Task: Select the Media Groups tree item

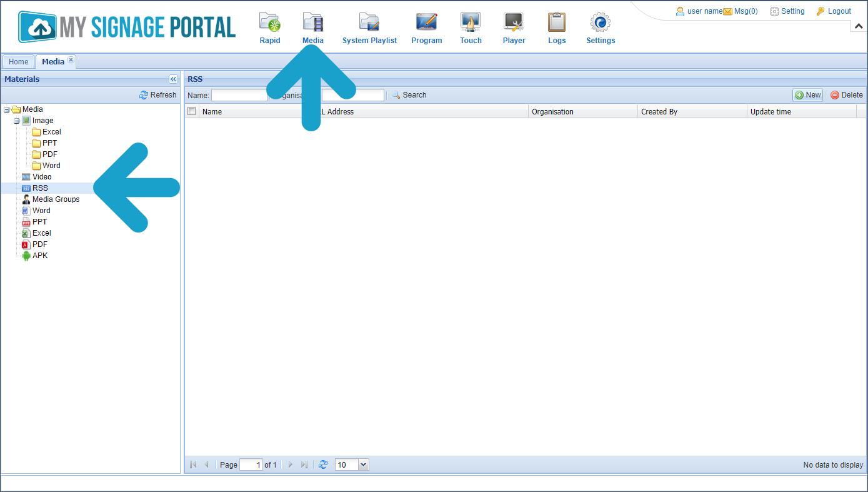Action: 56,199
